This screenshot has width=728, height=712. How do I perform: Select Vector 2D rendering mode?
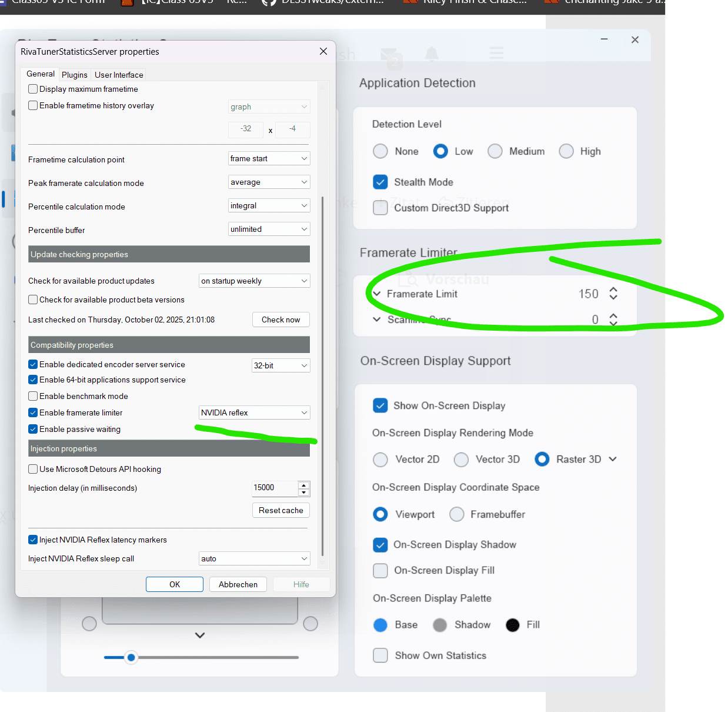point(380,459)
